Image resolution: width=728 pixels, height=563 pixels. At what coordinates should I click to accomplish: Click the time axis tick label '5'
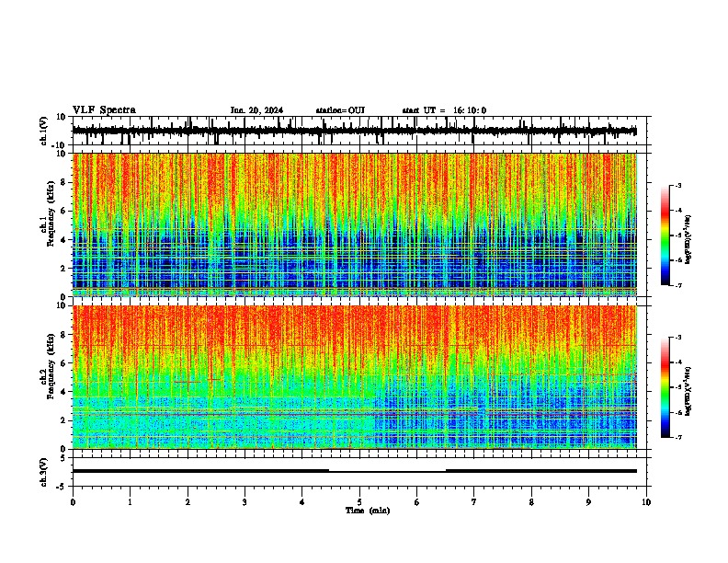pyautogui.click(x=359, y=502)
